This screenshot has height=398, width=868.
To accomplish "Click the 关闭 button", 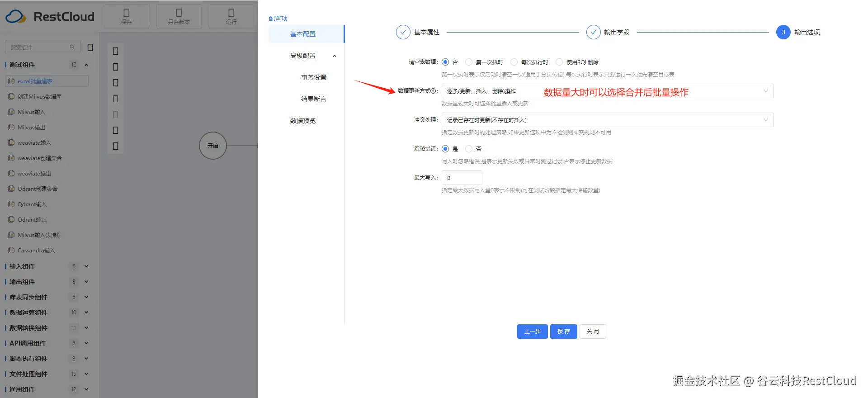I will click(593, 332).
